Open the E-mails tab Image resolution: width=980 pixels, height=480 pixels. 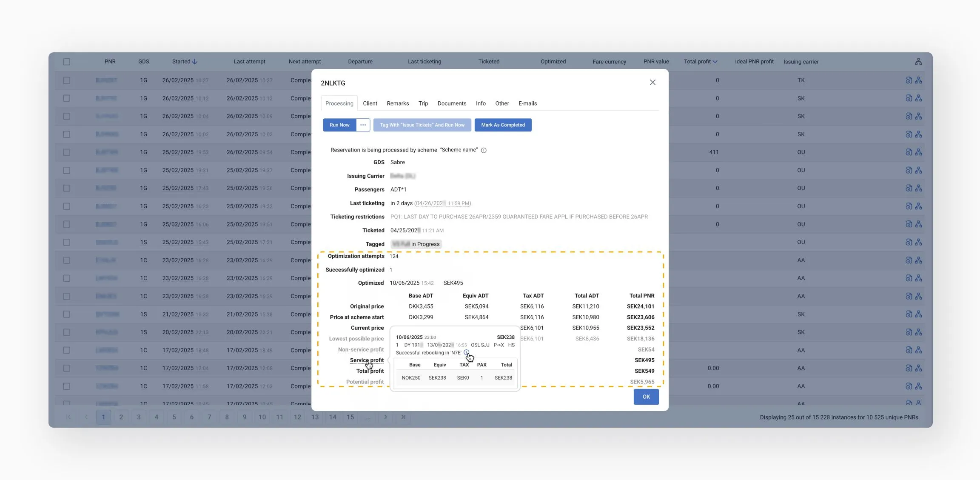(527, 103)
